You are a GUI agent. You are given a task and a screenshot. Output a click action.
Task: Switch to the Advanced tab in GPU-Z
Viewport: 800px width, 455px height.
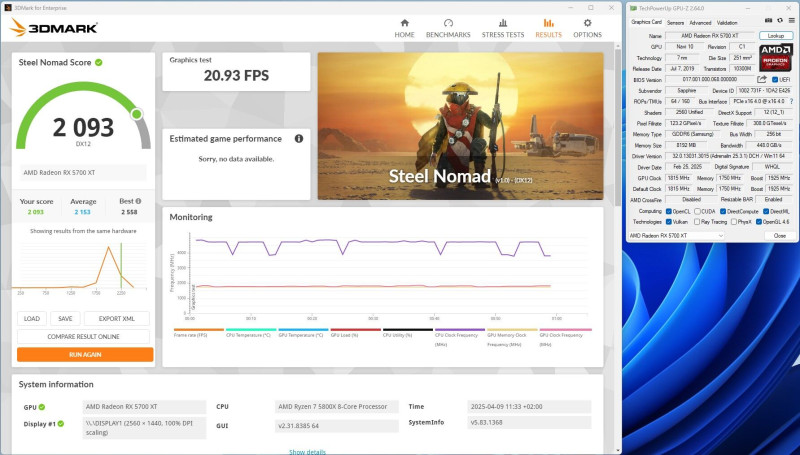tap(700, 22)
